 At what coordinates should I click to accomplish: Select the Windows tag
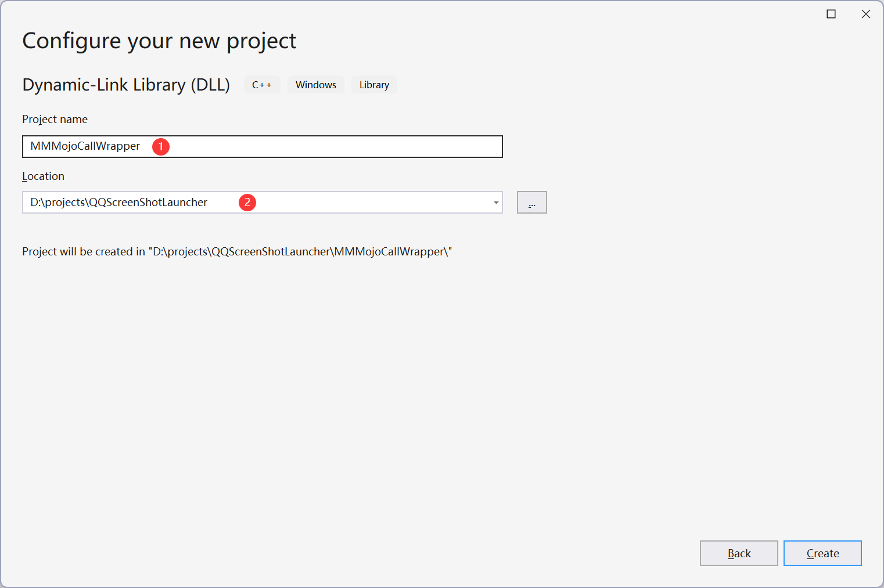[316, 85]
